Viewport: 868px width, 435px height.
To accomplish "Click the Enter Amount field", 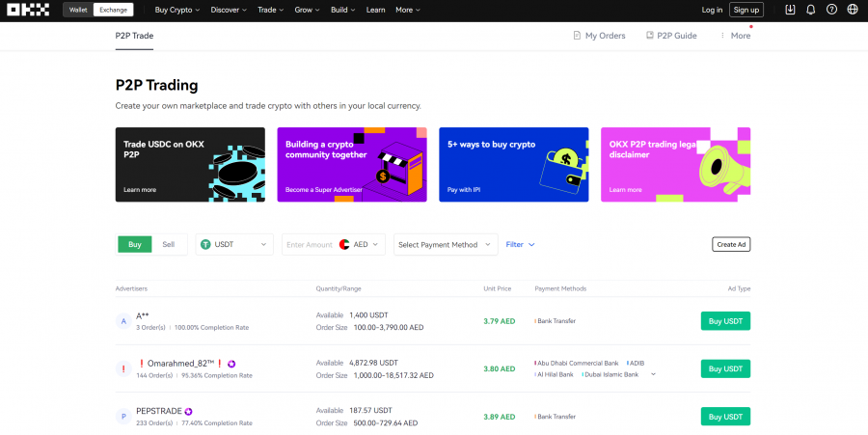I will click(309, 244).
